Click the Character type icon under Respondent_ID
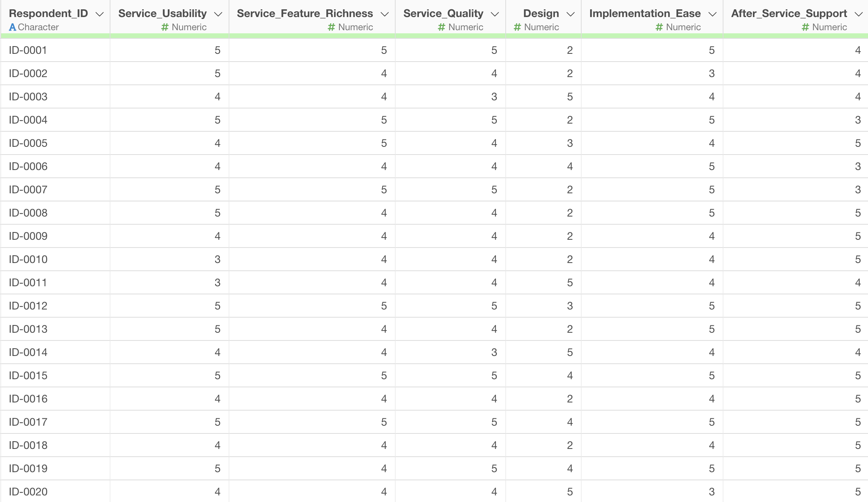 click(x=12, y=27)
